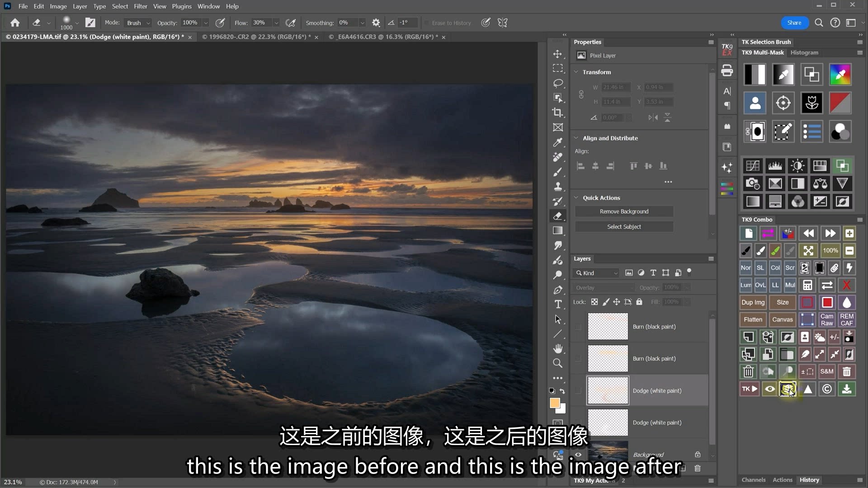Open brush settings gear icon

click(x=376, y=23)
